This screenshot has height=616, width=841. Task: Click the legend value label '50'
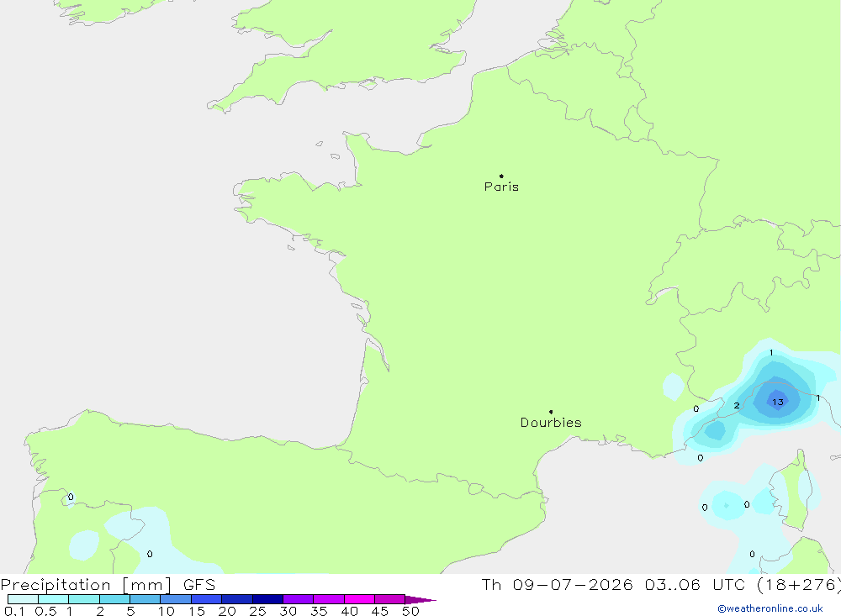tap(410, 611)
